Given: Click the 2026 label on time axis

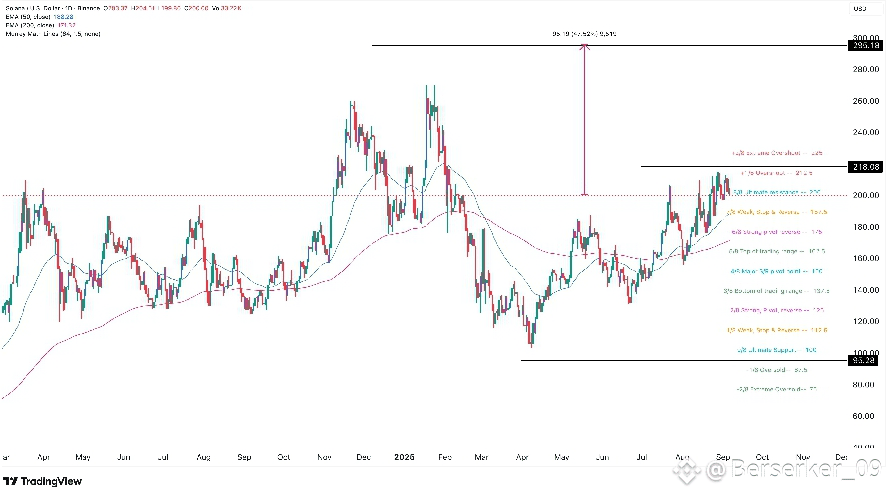Looking at the screenshot, I should tap(404, 457).
